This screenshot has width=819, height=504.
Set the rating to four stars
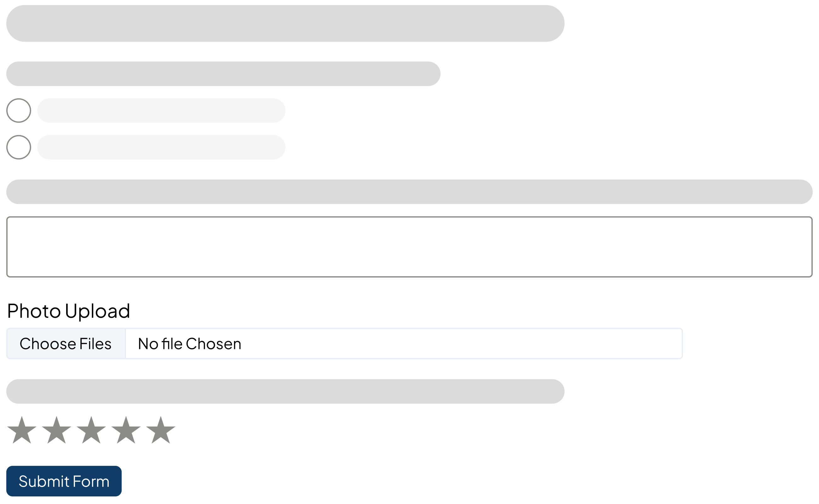(126, 430)
